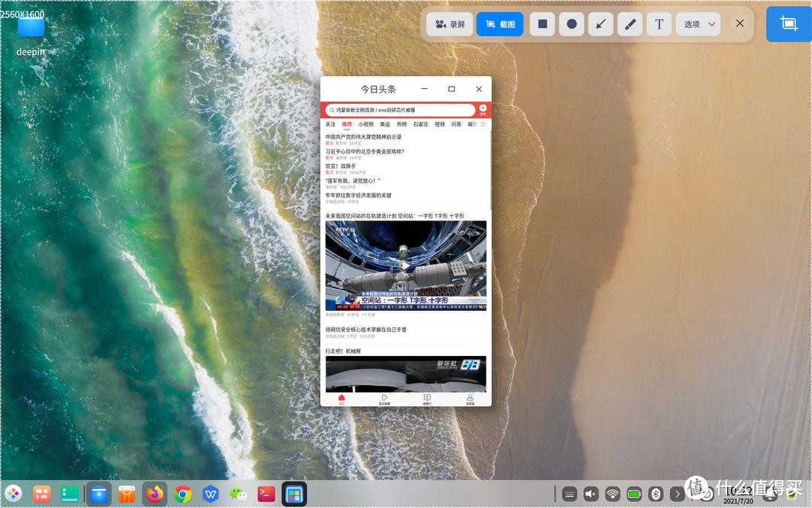Open Firefox from the dock
812x508 pixels.
click(154, 494)
